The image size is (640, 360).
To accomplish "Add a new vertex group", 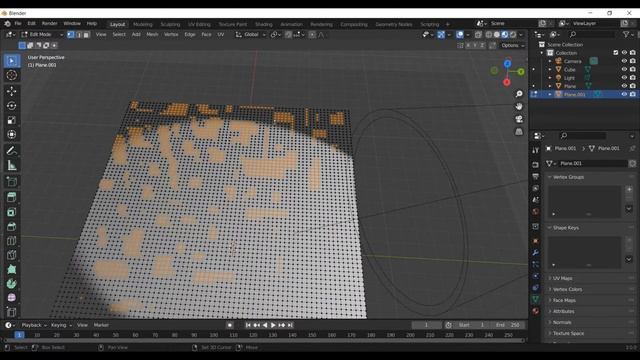I will (629, 189).
